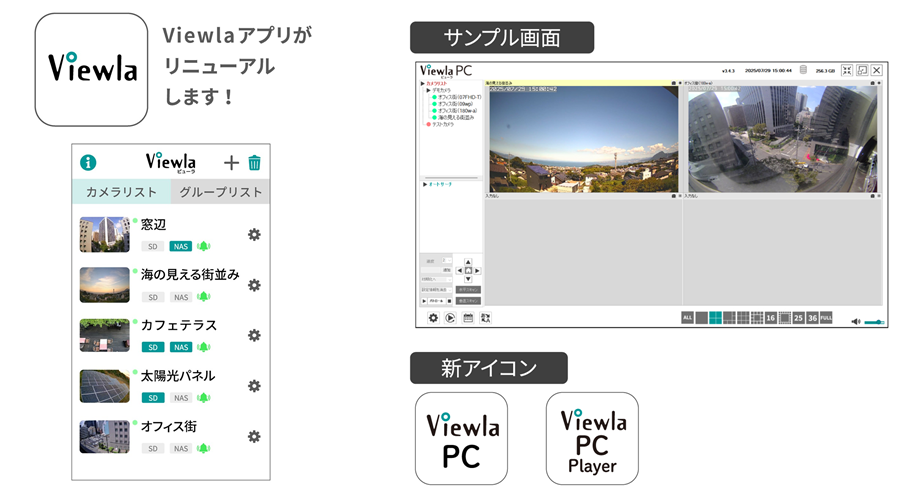Screen dimensions: 901x494
Task: Tap the plus icon to add a camera
Action: [231, 163]
